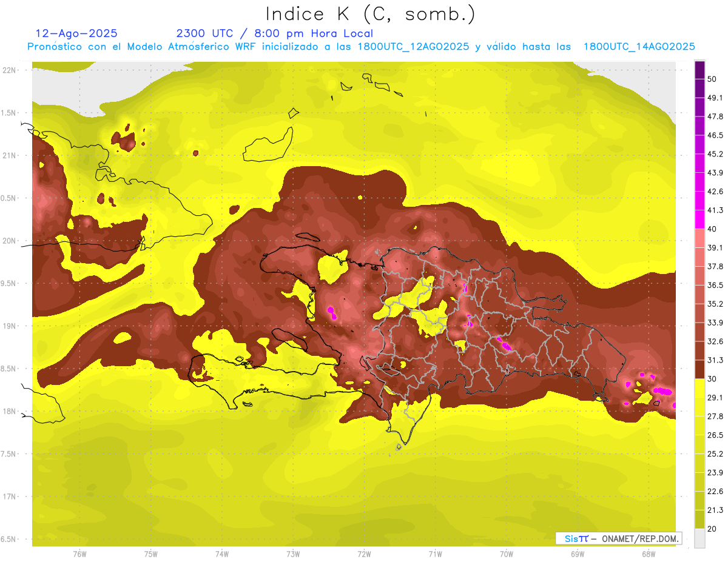
Task: Click the '23.9' colorbar value
Action: point(715,473)
